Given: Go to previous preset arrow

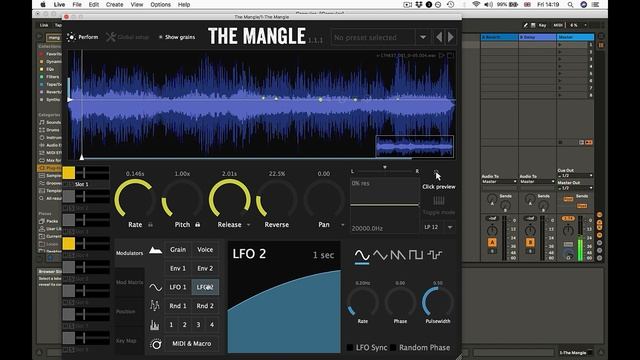Looking at the screenshot, I should pyautogui.click(x=439, y=37).
